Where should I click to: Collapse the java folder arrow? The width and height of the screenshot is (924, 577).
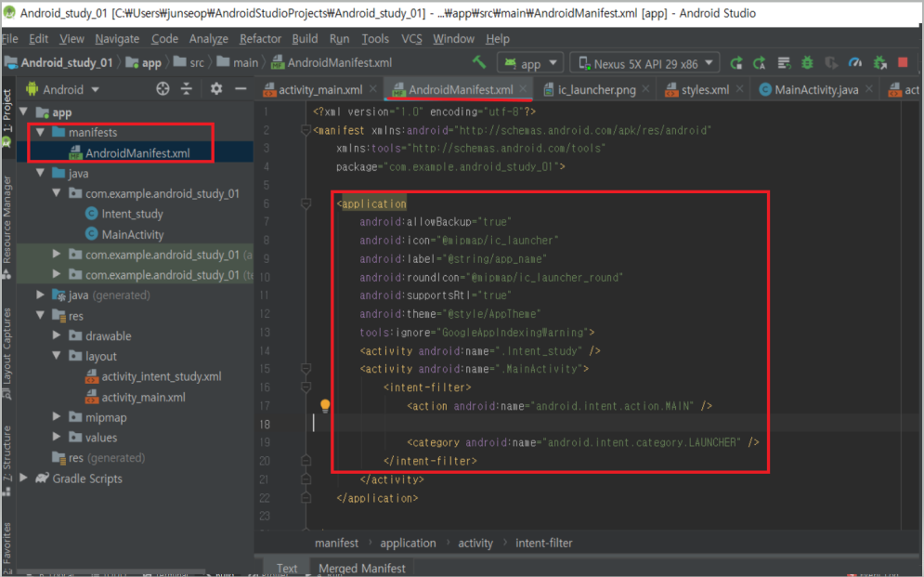click(x=40, y=173)
